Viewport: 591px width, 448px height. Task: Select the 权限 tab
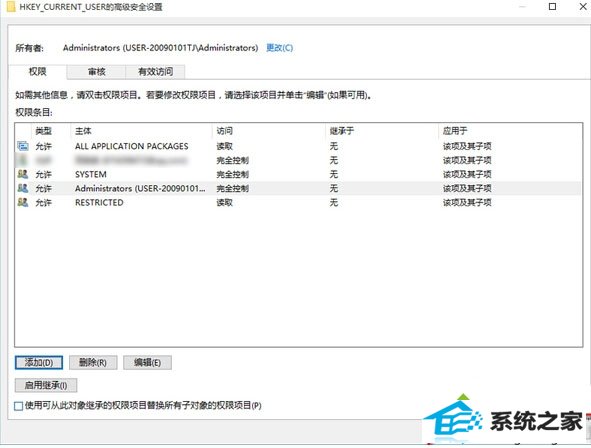click(x=37, y=72)
